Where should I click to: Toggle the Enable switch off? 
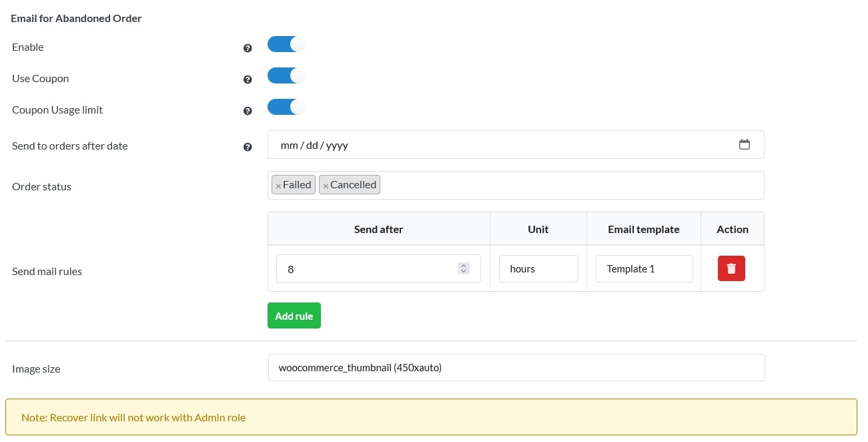pos(286,45)
